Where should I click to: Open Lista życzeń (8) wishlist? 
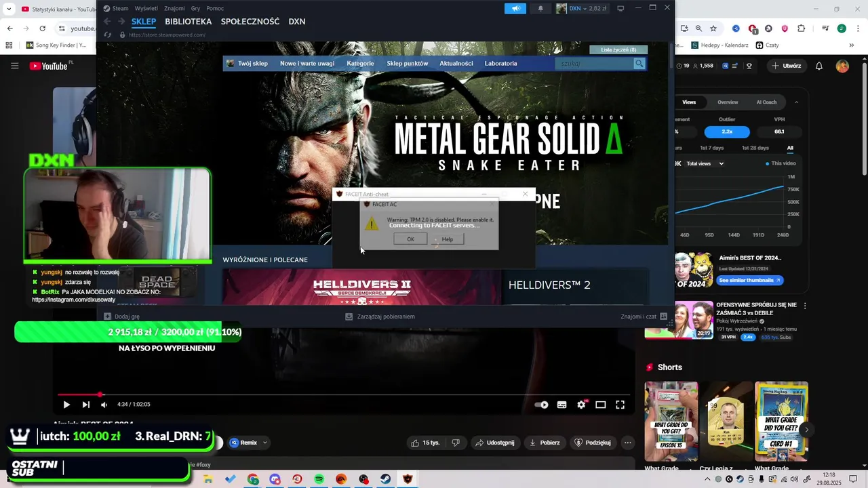[x=618, y=49]
